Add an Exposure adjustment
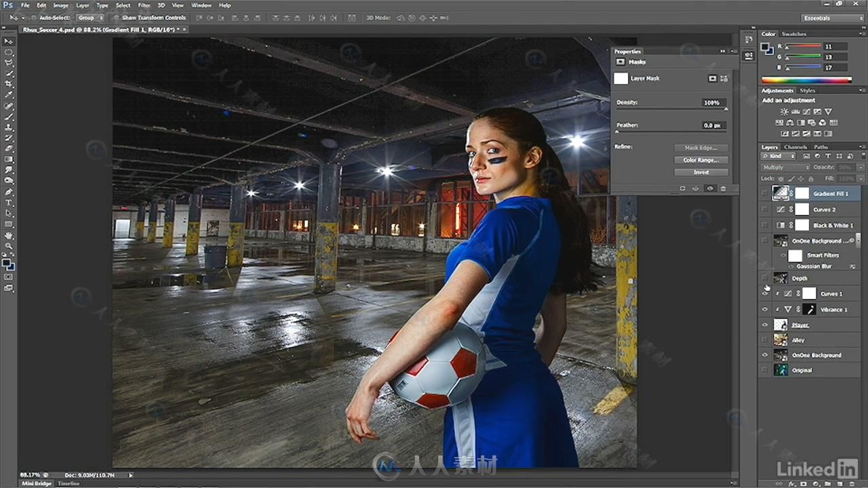 (817, 112)
